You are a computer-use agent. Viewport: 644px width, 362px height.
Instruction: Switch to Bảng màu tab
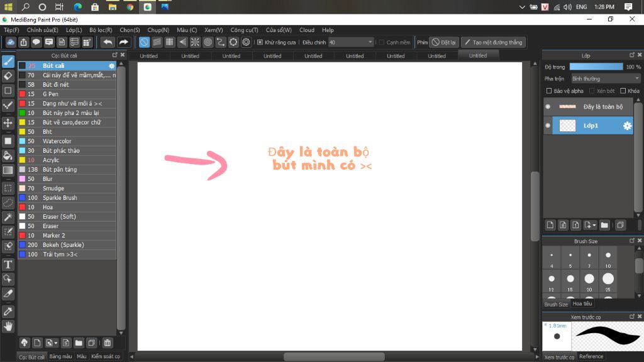click(60, 356)
